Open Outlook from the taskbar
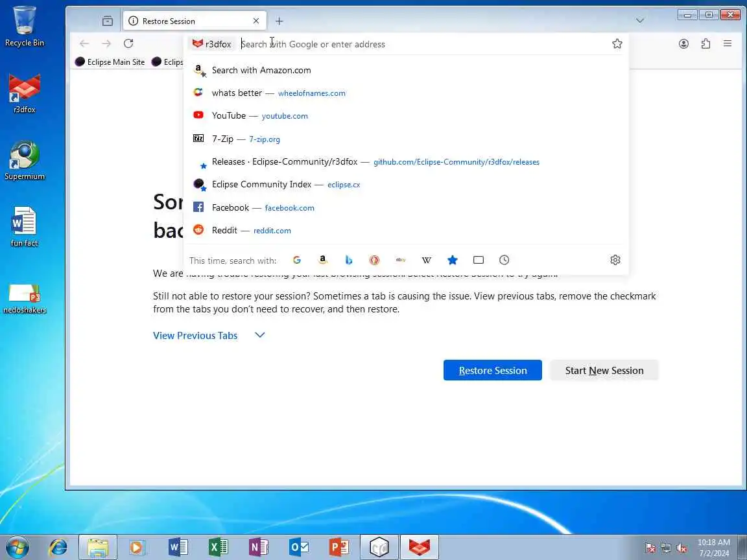 [x=299, y=547]
